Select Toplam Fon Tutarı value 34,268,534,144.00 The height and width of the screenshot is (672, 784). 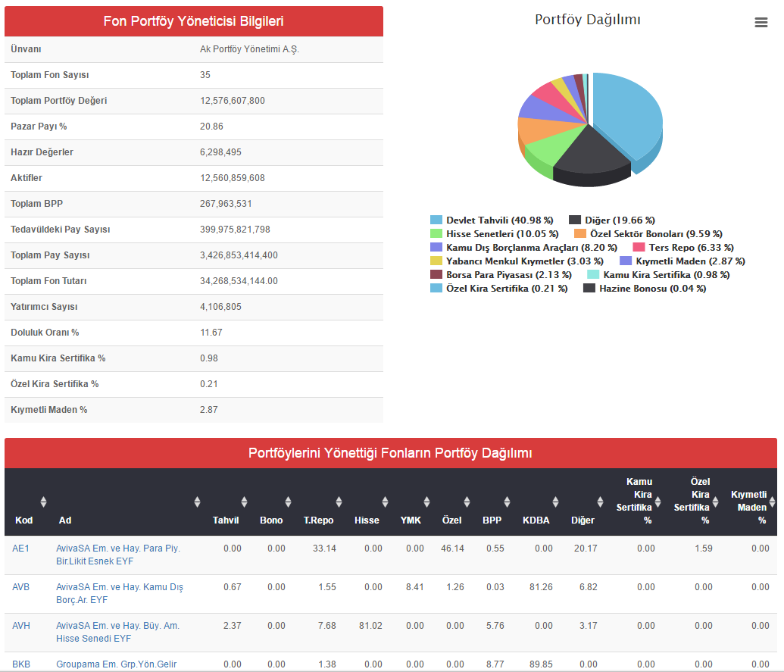coord(239,281)
